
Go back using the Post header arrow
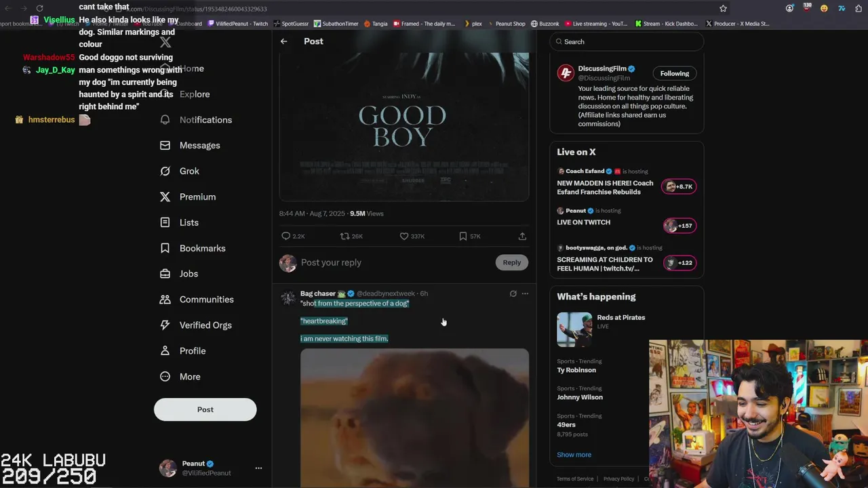coord(283,41)
